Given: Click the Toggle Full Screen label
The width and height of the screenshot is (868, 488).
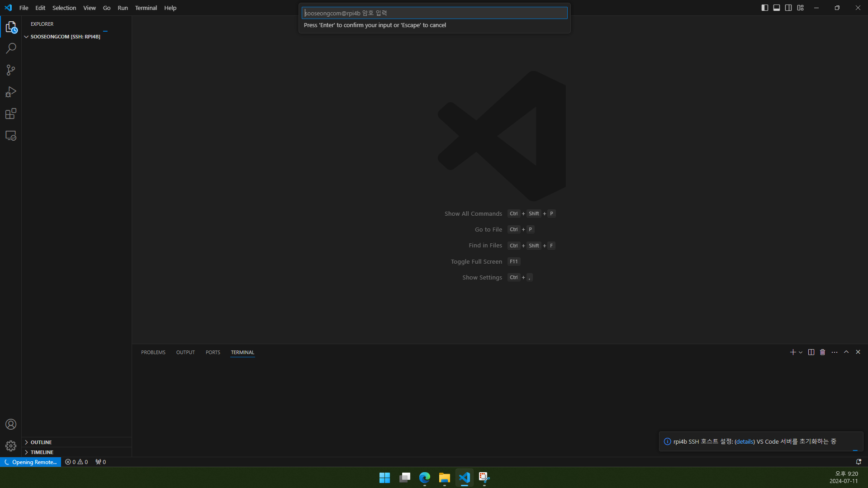Looking at the screenshot, I should tap(476, 262).
